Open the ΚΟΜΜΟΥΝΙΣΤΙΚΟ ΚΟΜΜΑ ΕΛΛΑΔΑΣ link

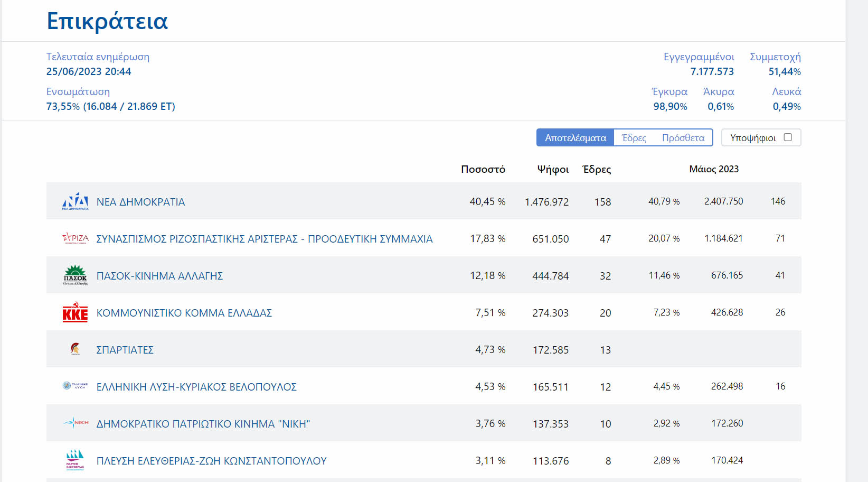point(184,313)
